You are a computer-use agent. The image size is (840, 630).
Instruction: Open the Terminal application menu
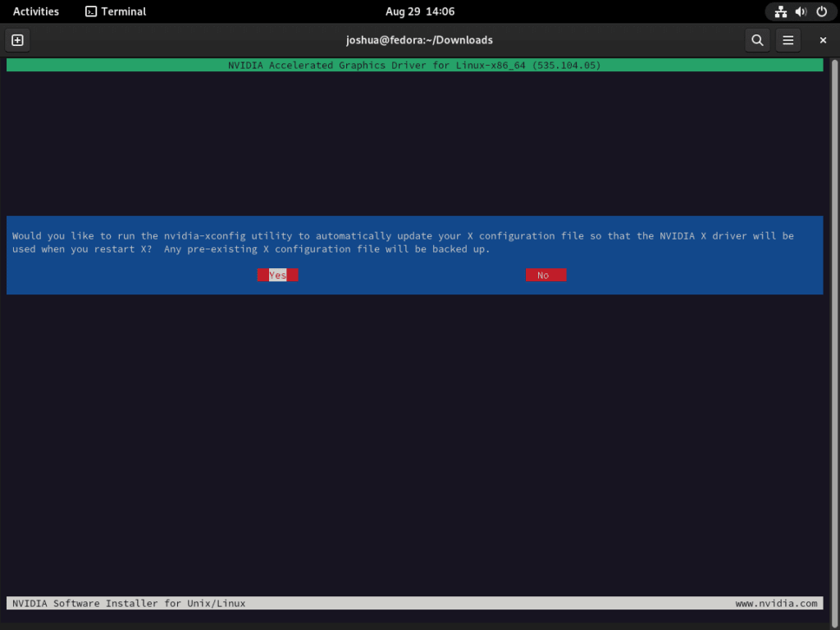(x=115, y=11)
